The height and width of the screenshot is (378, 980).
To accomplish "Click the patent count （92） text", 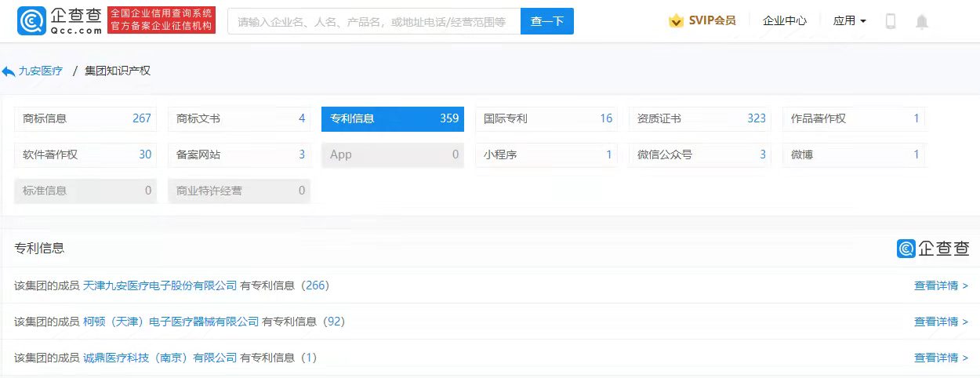I will pyautogui.click(x=333, y=322).
